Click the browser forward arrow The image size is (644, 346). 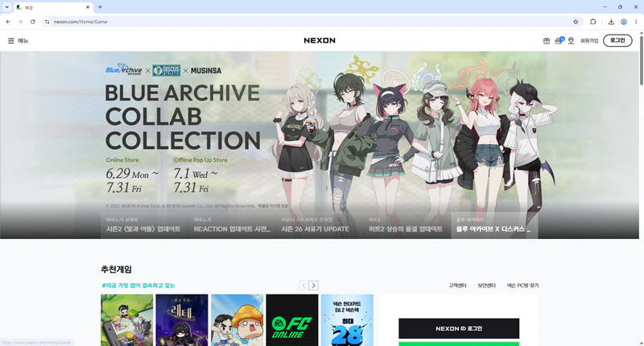tap(20, 22)
